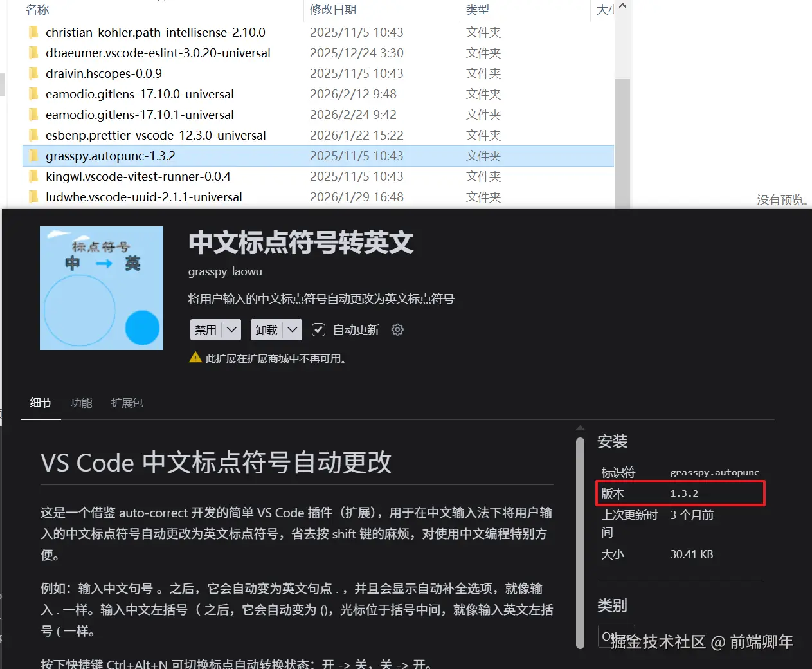The width and height of the screenshot is (812, 669).
Task: Click the last updated value 3 个月前
Action: (692, 515)
